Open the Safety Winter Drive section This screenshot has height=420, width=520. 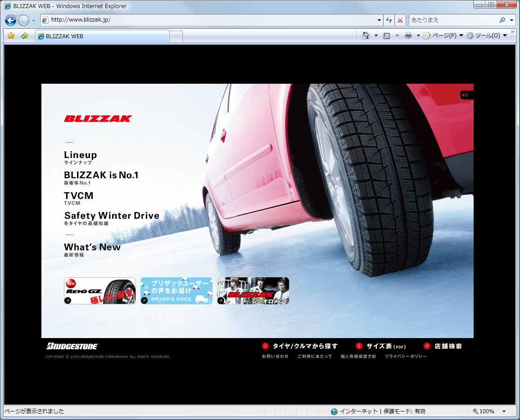tap(112, 218)
